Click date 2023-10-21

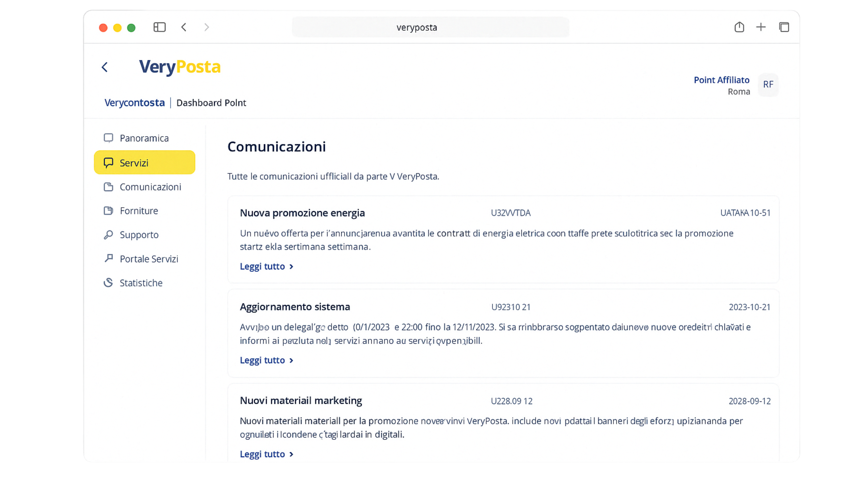pos(750,307)
